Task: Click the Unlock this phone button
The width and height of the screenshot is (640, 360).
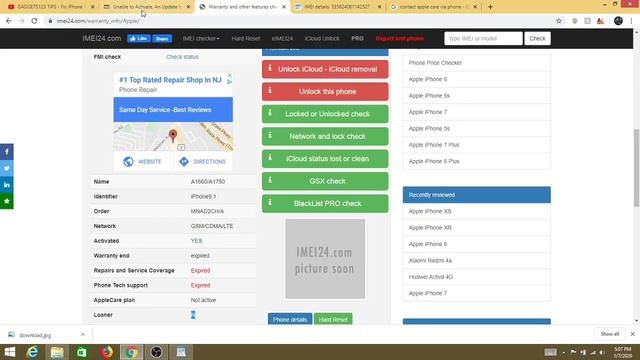Action: coord(325,91)
